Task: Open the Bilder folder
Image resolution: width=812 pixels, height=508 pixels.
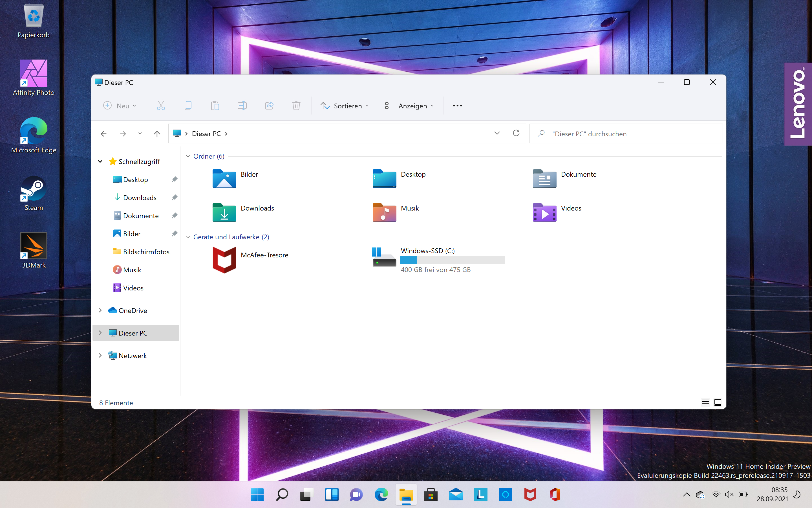Action: click(235, 178)
